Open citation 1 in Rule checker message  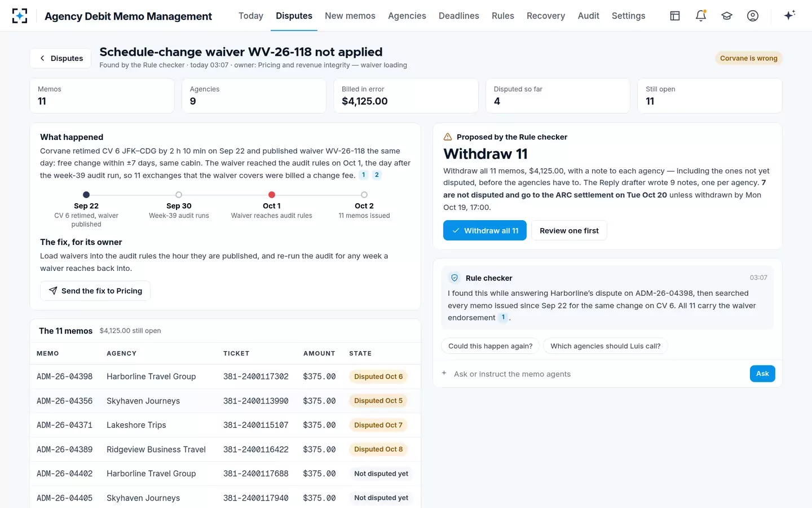point(503,317)
